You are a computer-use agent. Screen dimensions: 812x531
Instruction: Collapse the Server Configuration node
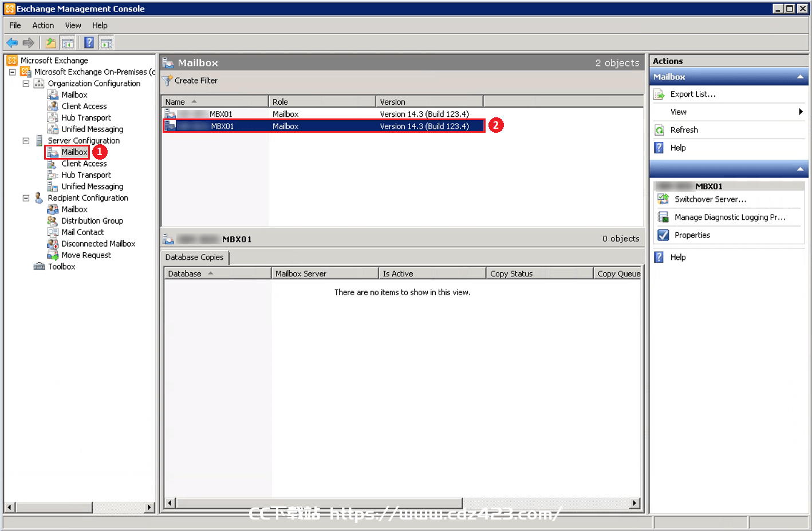26,141
